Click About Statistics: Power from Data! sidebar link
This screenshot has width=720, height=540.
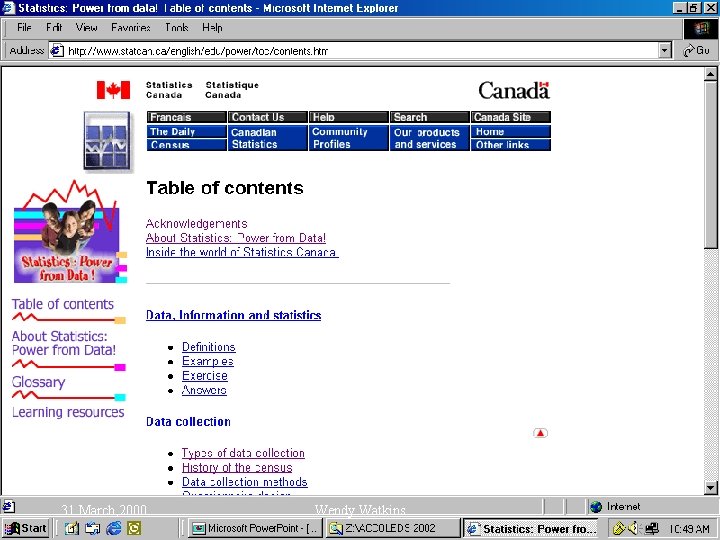[64, 343]
